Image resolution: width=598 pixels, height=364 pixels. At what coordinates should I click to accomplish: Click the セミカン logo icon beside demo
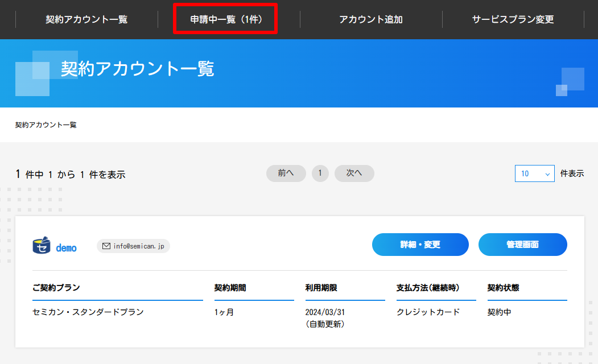coord(41,246)
